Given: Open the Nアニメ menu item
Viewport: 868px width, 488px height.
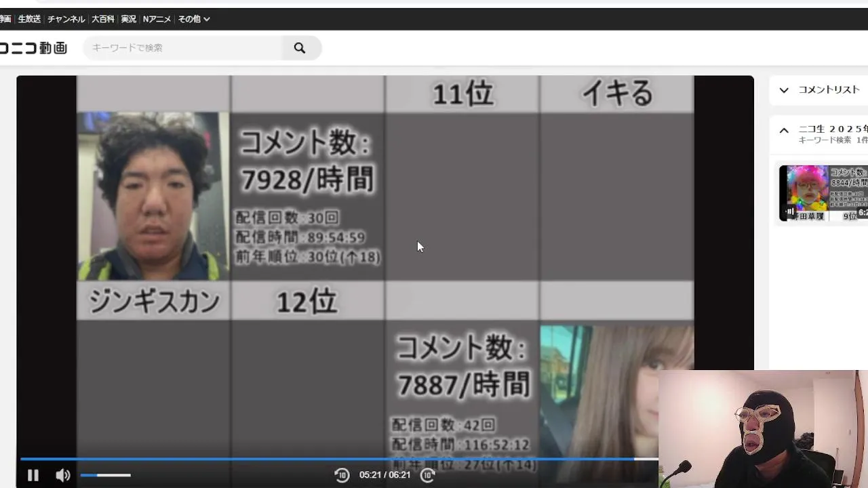Looking at the screenshot, I should 157,19.
